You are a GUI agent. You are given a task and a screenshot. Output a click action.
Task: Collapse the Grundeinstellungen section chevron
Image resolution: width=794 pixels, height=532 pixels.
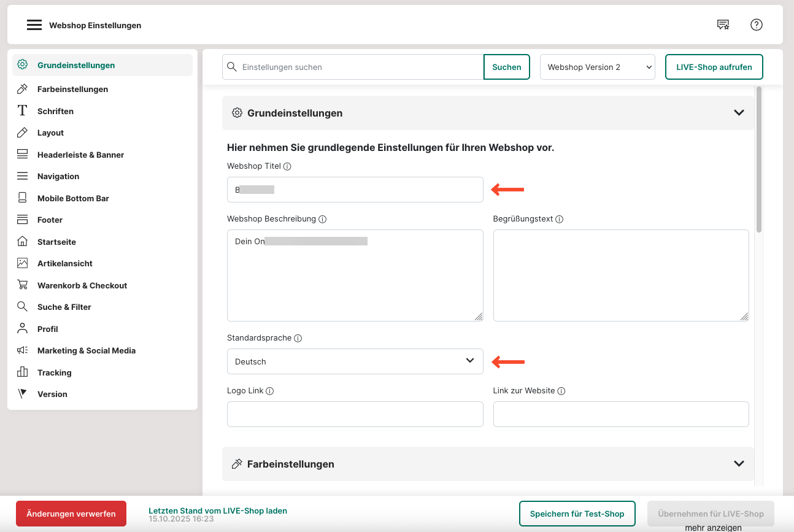click(739, 113)
